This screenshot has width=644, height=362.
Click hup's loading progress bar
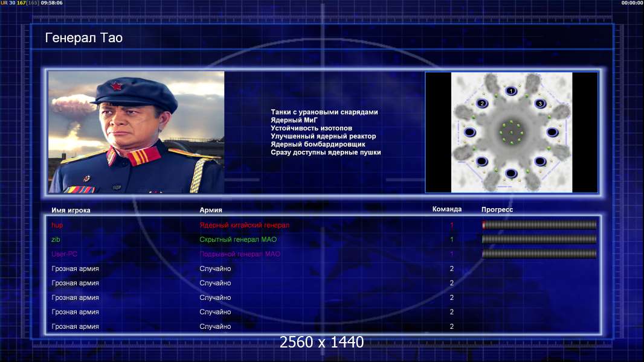pyautogui.click(x=539, y=225)
